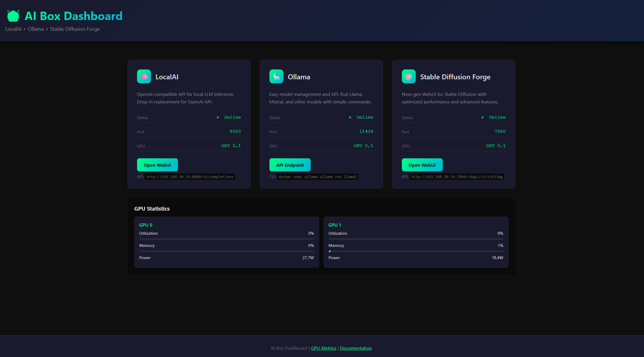Click the GPU Statistics section heading
The width and height of the screenshot is (644, 357).
152,209
